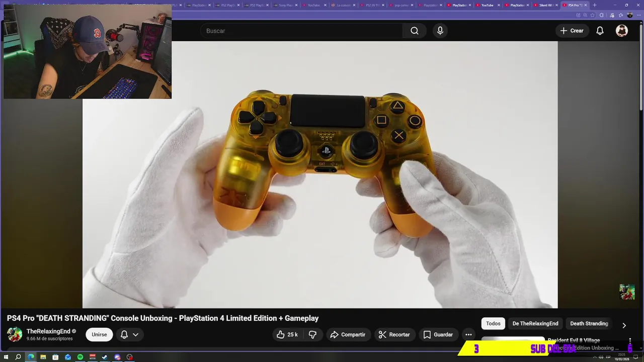Open Voicemeeter from the taskbar
Screen dimensions: 644x362
(x=93, y=357)
